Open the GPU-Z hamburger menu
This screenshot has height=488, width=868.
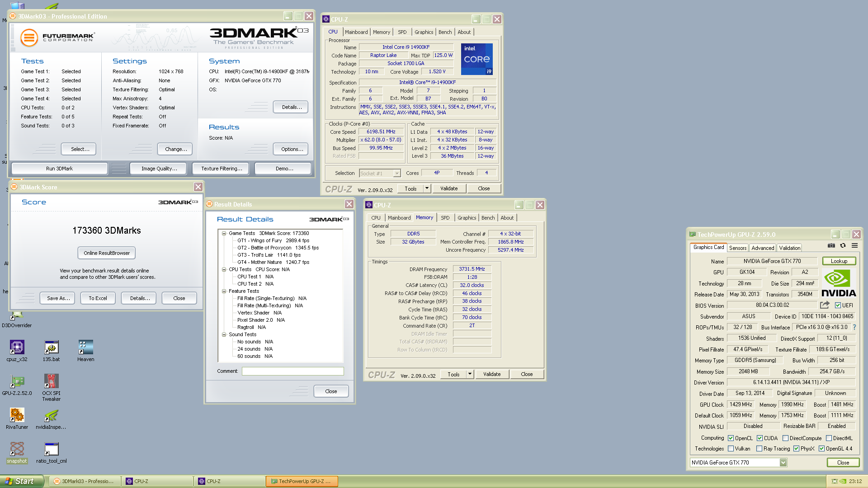click(854, 245)
